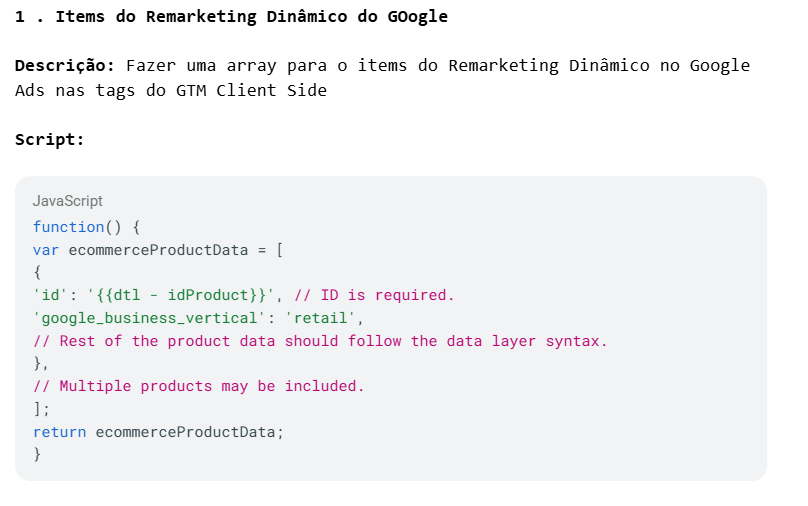Click the closing '];' array bracket line
The image size is (808, 506).
point(41,409)
